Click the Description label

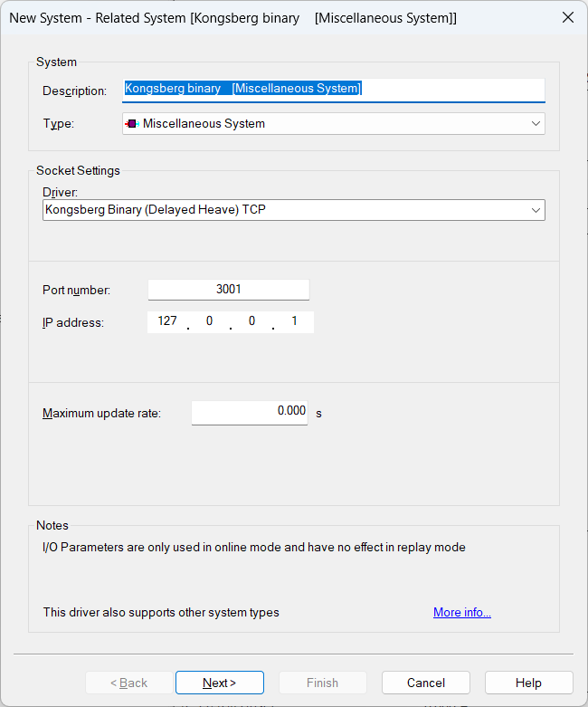click(x=74, y=91)
